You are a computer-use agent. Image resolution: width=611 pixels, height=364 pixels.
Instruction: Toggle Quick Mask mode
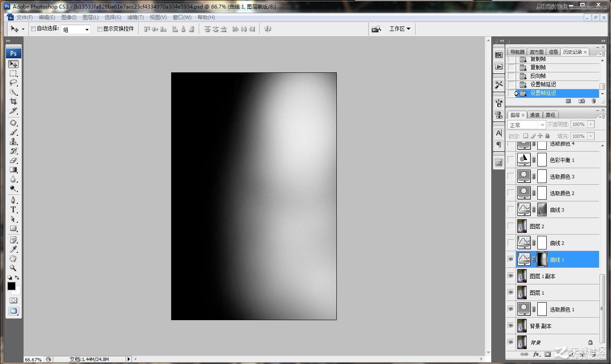(13, 300)
